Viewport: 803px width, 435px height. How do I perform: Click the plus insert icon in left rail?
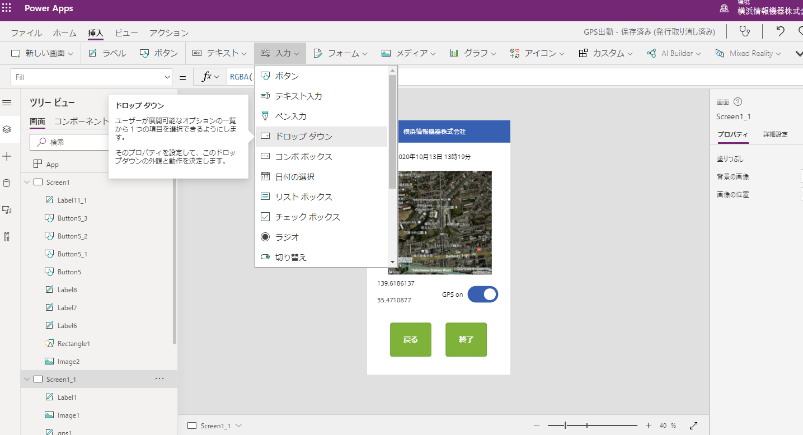point(7,157)
